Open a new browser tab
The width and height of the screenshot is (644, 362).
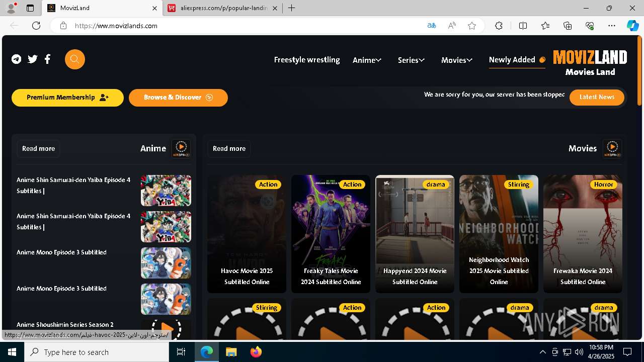pyautogui.click(x=292, y=8)
